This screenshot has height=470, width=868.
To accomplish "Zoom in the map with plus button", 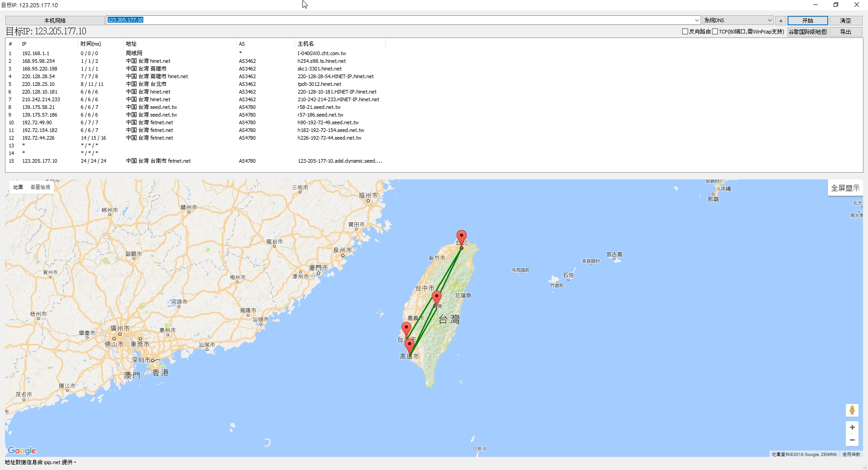I will [x=852, y=428].
